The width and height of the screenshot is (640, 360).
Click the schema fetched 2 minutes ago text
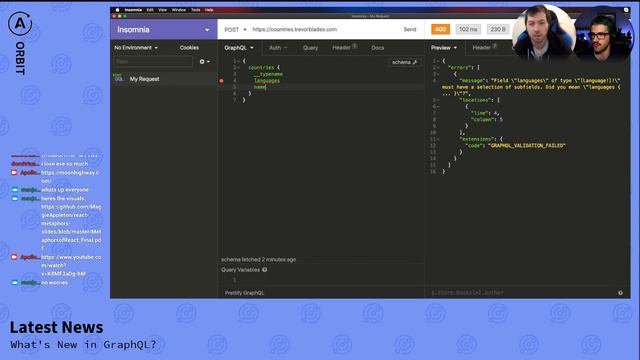click(258, 260)
